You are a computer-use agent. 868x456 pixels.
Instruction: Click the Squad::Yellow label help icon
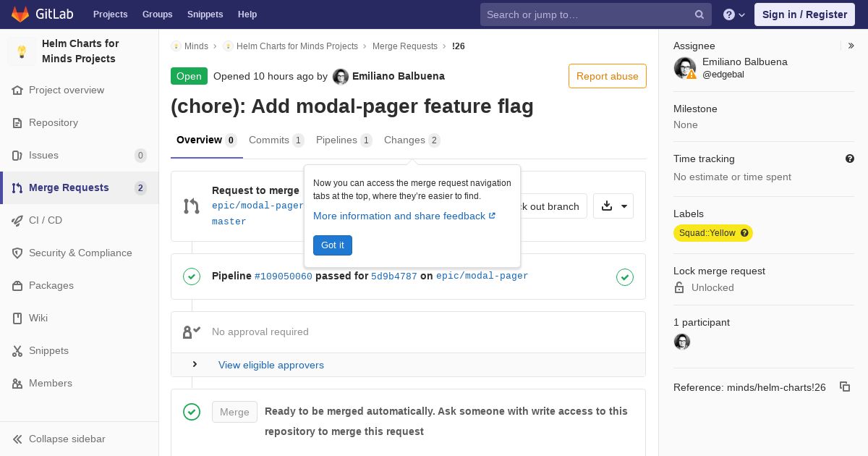[744, 233]
